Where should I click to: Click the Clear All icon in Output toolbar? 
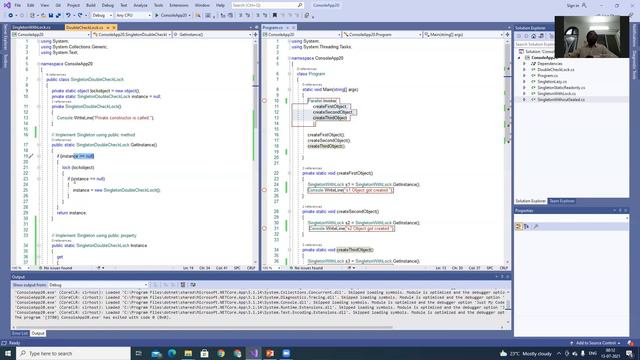point(182,285)
